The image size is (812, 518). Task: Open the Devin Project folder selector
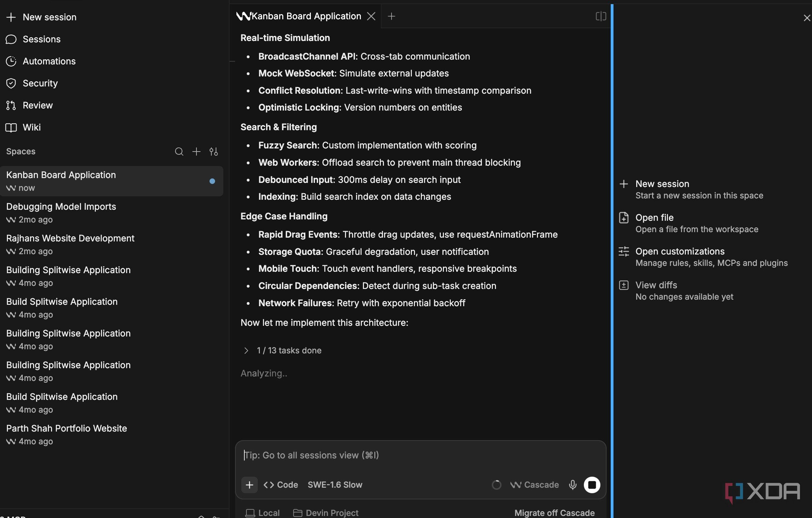[x=326, y=513]
